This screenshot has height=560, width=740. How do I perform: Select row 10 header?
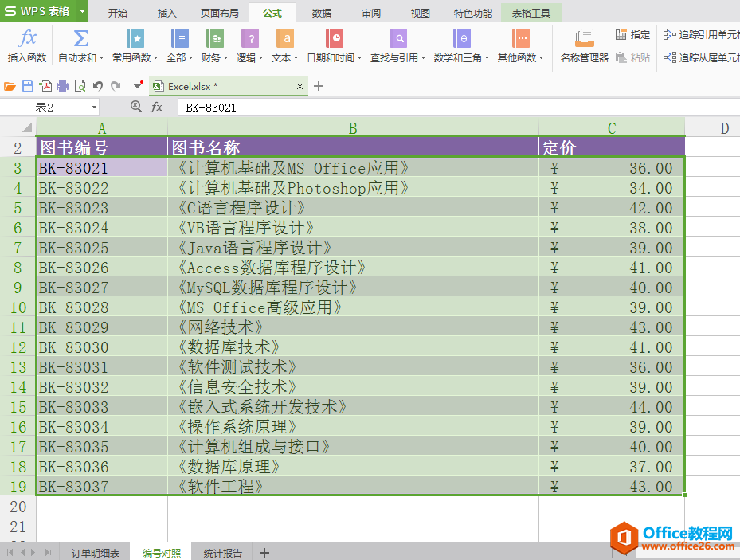[x=18, y=307]
